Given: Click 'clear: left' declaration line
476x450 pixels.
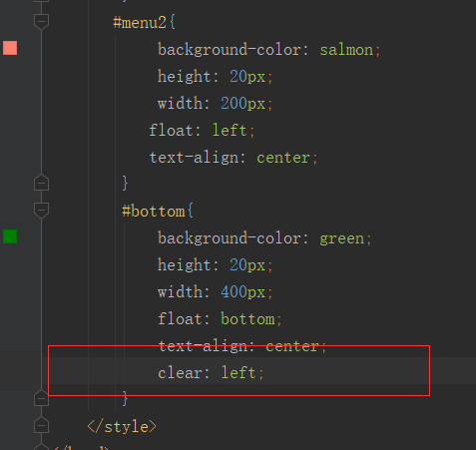Looking at the screenshot, I should coord(211,373).
